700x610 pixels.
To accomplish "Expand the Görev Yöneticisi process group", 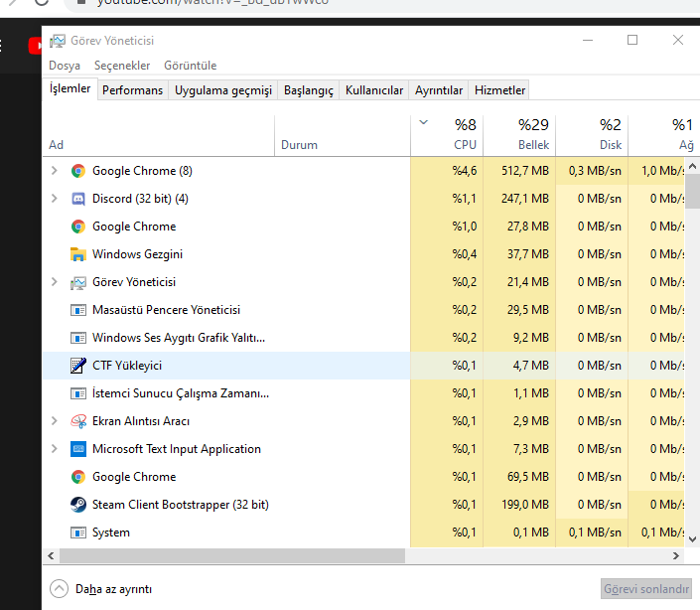I will (54, 282).
